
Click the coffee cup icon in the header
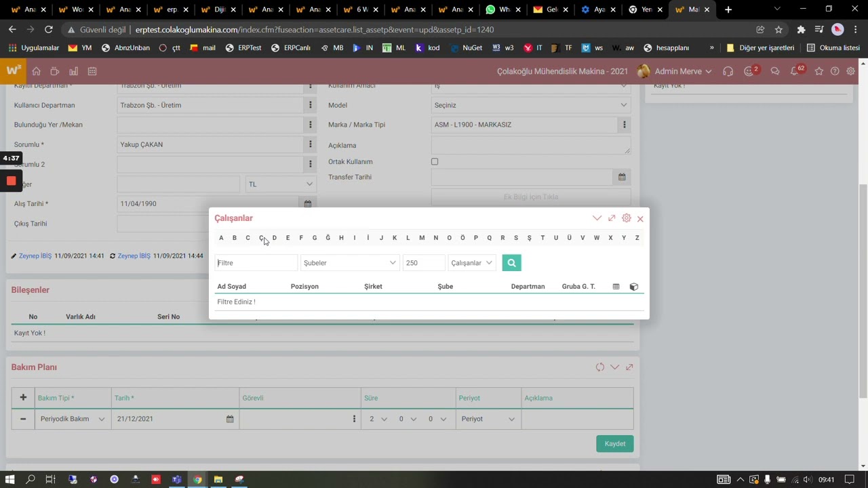click(55, 71)
